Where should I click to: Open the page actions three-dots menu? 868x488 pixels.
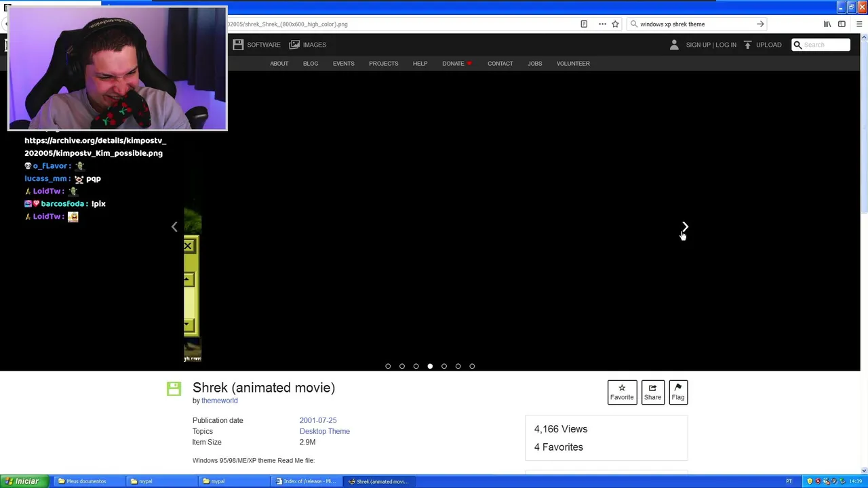[x=602, y=24]
